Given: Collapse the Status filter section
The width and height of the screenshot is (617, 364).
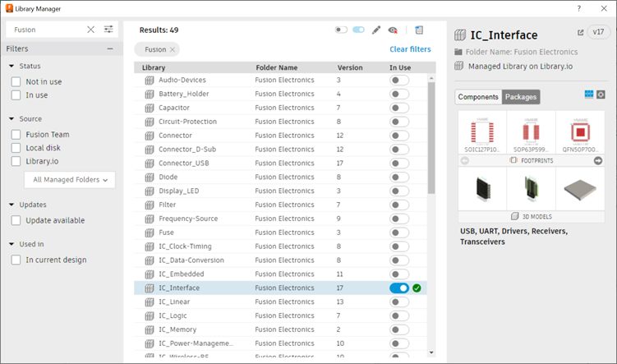Looking at the screenshot, I should tap(12, 66).
